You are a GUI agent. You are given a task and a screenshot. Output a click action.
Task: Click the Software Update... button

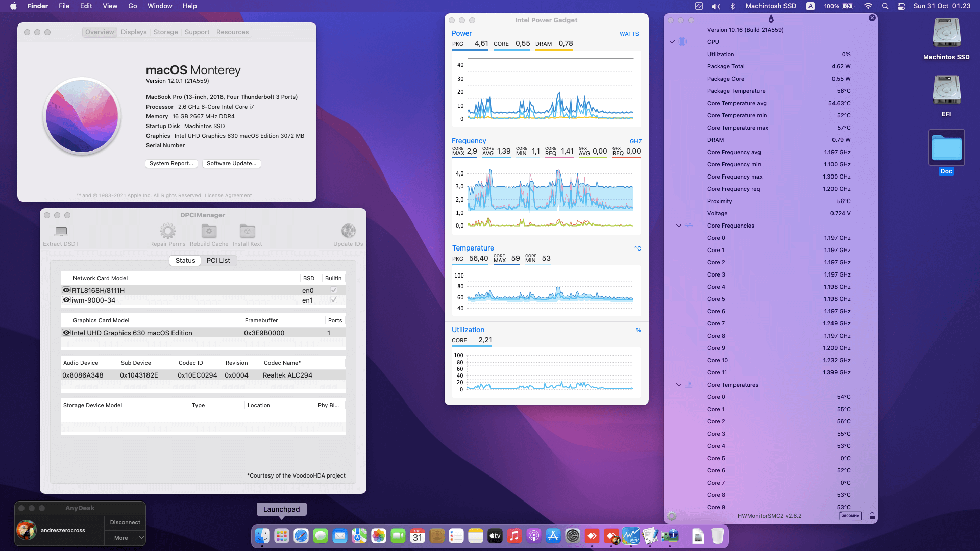coord(232,164)
